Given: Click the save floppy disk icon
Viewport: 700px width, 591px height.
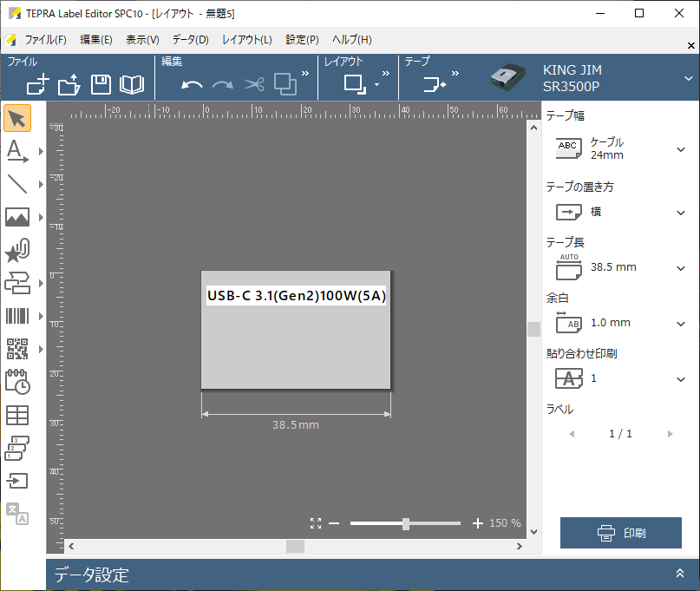Looking at the screenshot, I should click(x=101, y=84).
